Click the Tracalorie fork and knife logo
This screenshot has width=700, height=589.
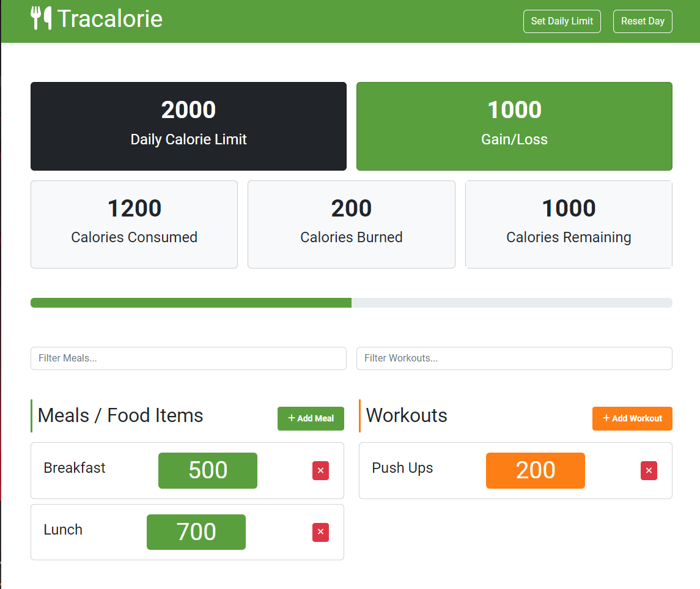41,18
